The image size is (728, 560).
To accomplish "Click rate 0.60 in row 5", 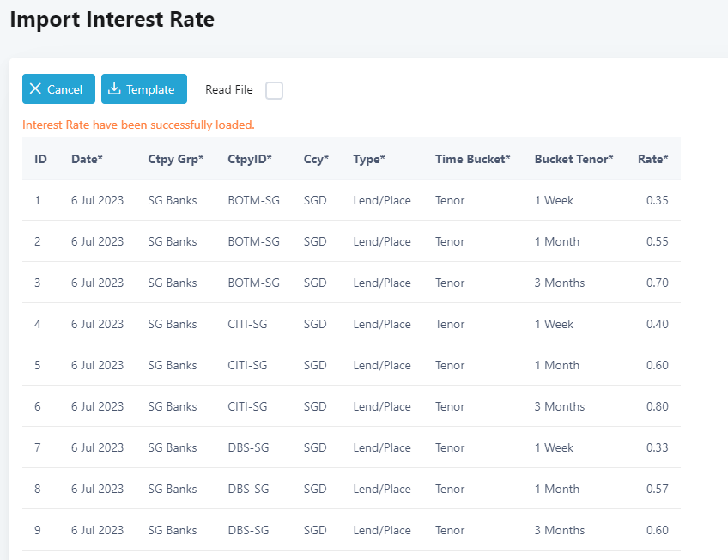I will point(657,365).
